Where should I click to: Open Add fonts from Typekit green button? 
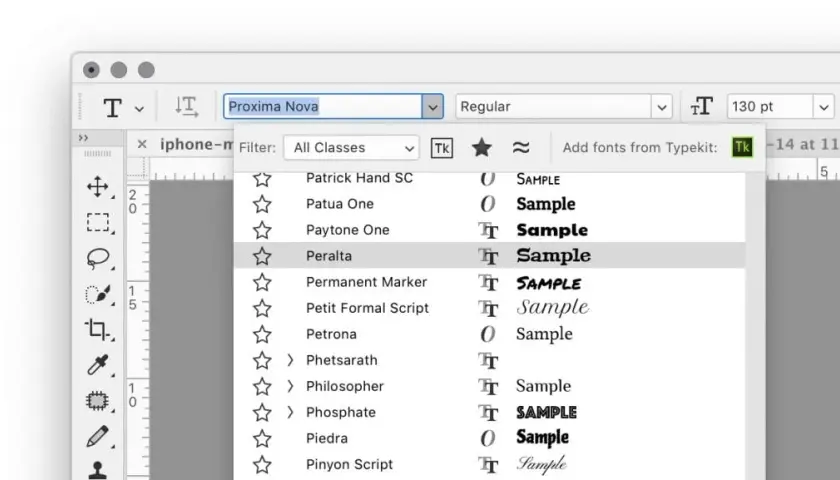pos(742,147)
